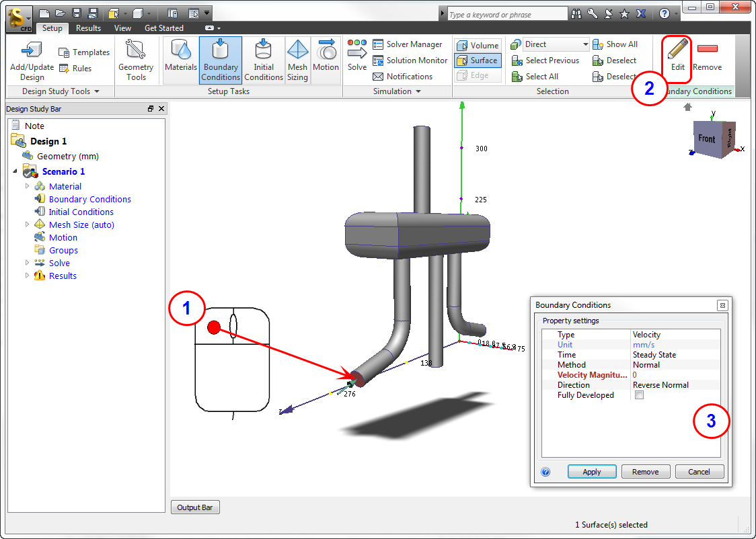The height and width of the screenshot is (539, 756).
Task: Click the key icon in the title bar
Action: point(592,14)
